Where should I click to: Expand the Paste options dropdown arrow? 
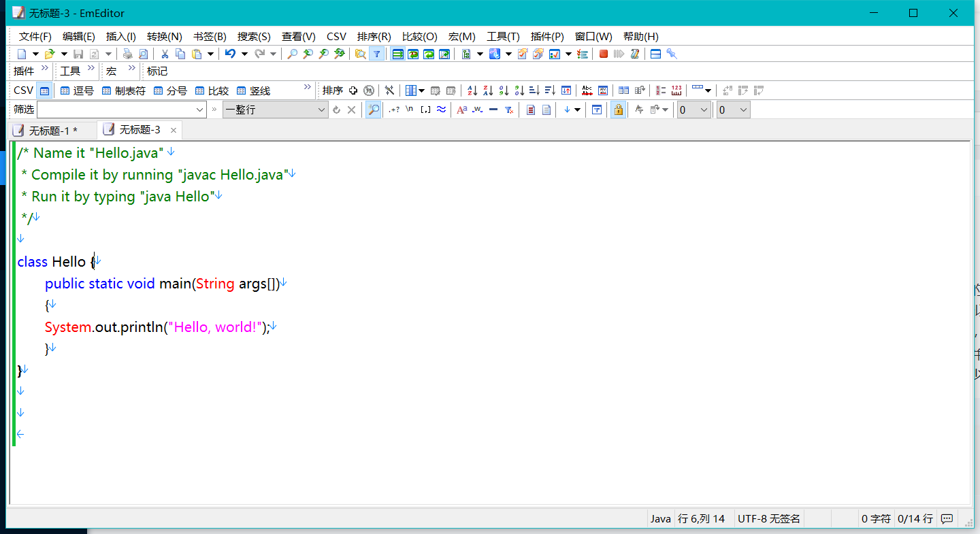[x=210, y=54]
